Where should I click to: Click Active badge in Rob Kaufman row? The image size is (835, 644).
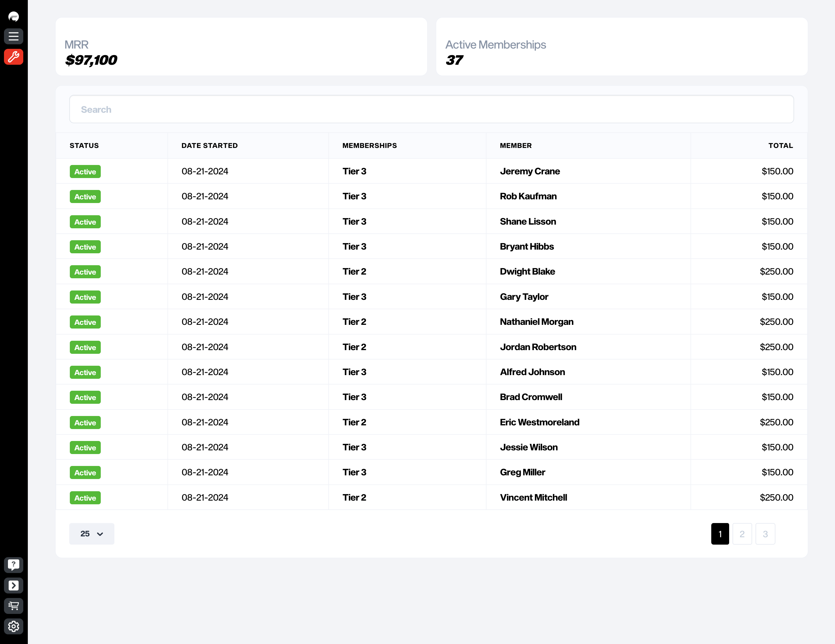[x=85, y=196]
